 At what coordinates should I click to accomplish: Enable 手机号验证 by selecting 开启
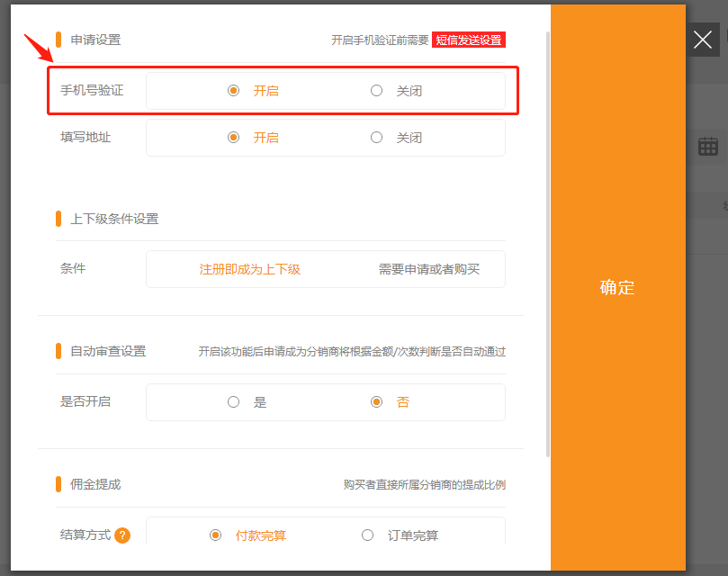tap(234, 91)
